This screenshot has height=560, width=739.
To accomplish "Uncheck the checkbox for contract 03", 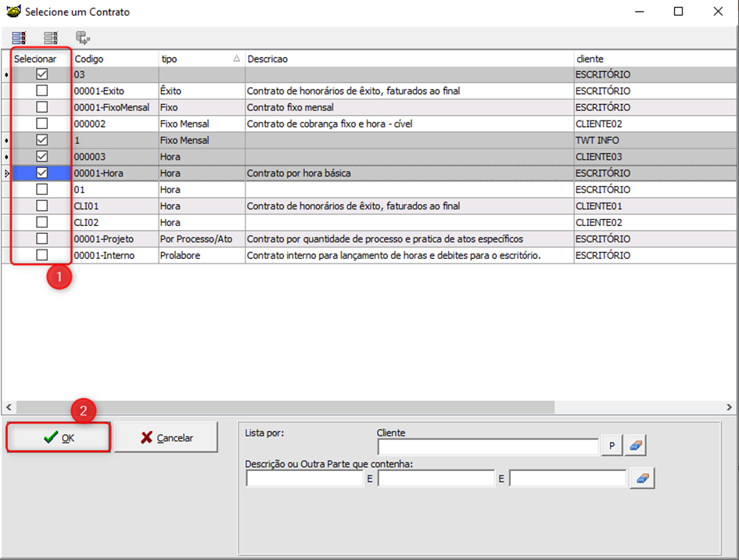I will 42,74.
